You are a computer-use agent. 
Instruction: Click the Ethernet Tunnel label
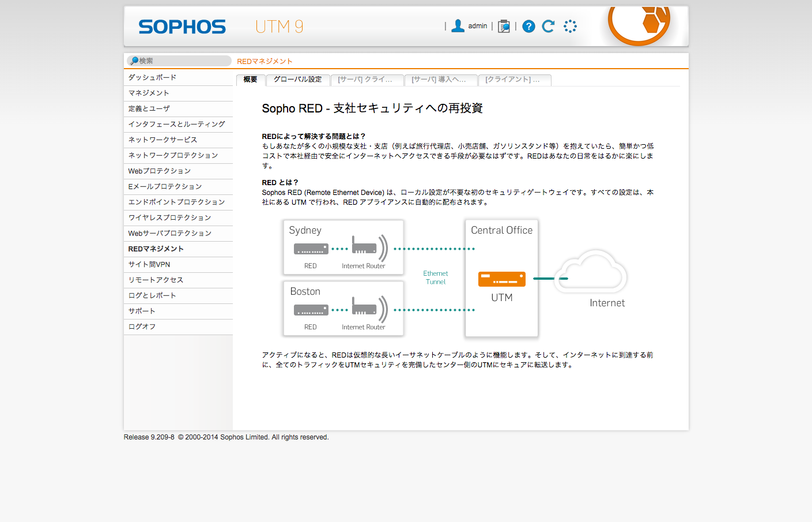click(x=436, y=277)
